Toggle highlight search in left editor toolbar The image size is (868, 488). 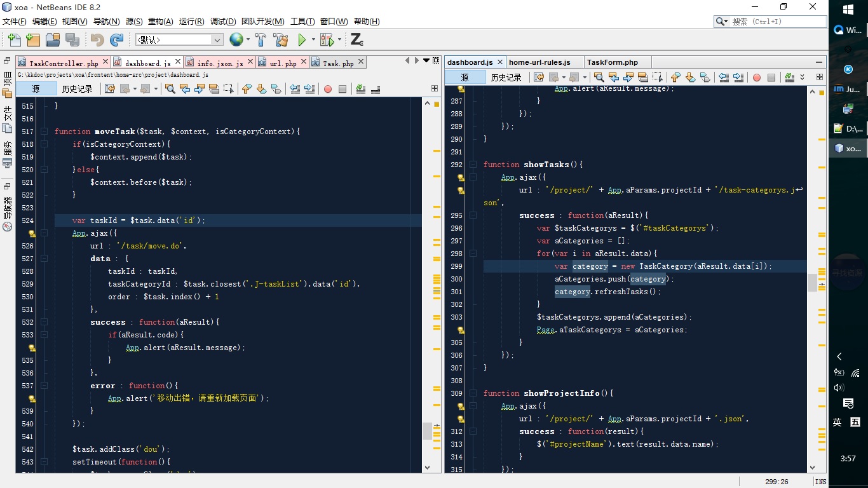(x=214, y=89)
